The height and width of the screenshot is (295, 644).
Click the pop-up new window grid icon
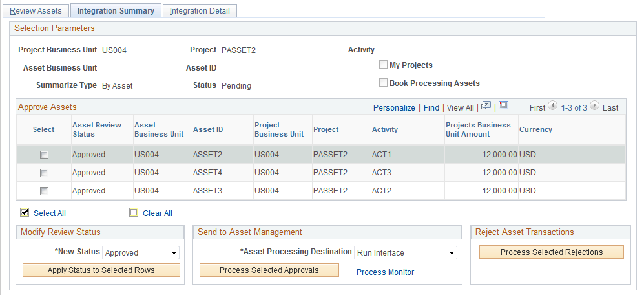tap(486, 106)
